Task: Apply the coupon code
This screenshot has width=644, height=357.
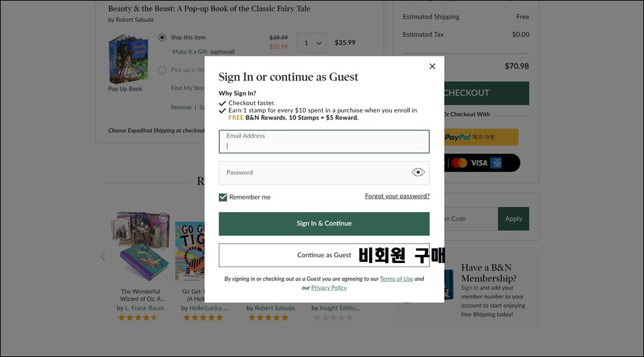Action: pyautogui.click(x=513, y=219)
